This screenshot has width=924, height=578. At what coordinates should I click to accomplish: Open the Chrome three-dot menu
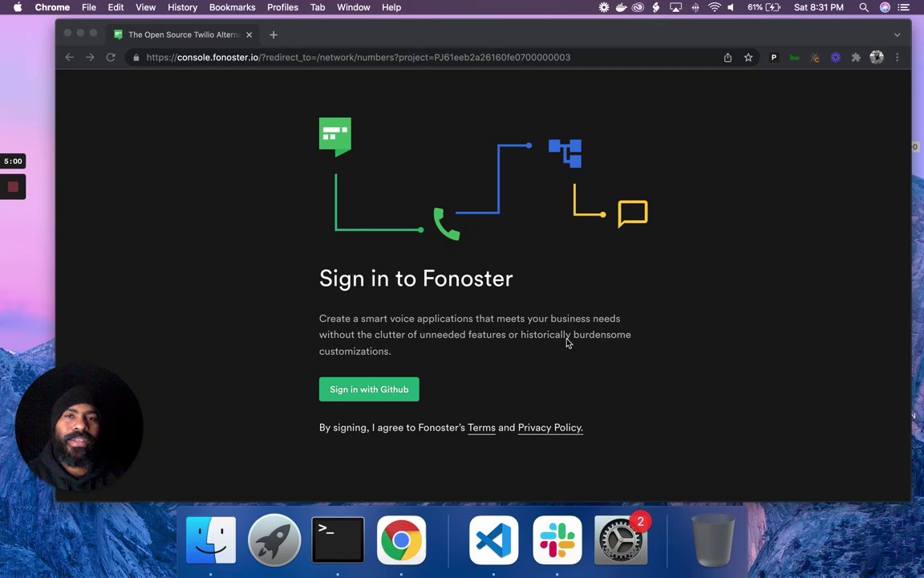pos(898,57)
